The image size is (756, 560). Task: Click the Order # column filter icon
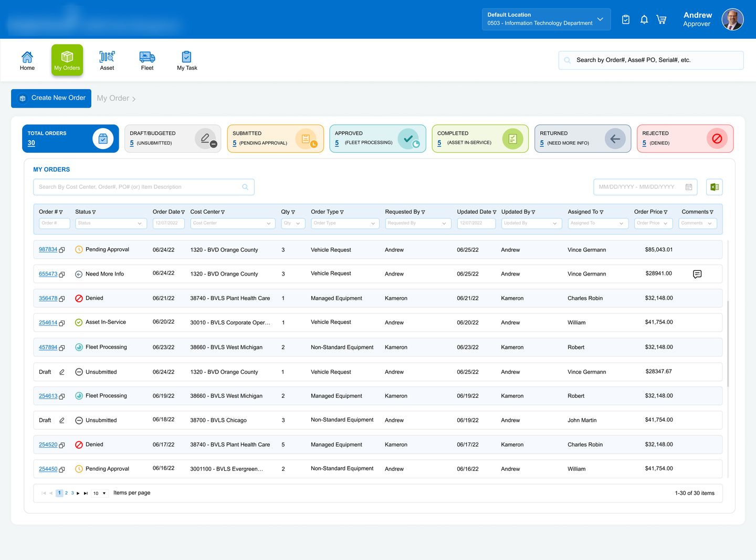tap(61, 212)
